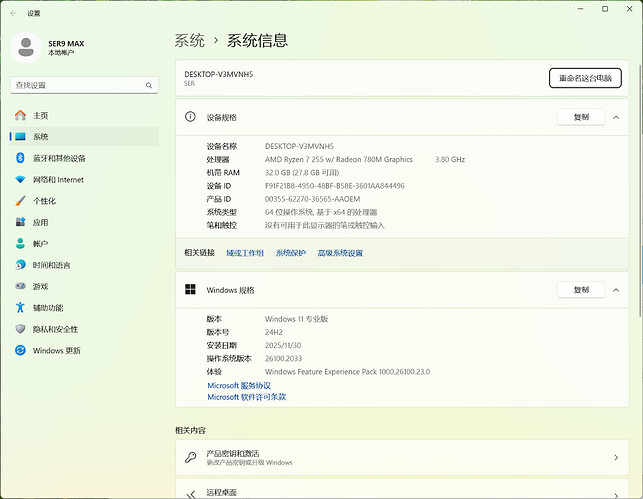Image resolution: width=643 pixels, height=499 pixels.
Task: Select 系统 item in the left sidebar
Action: point(40,137)
